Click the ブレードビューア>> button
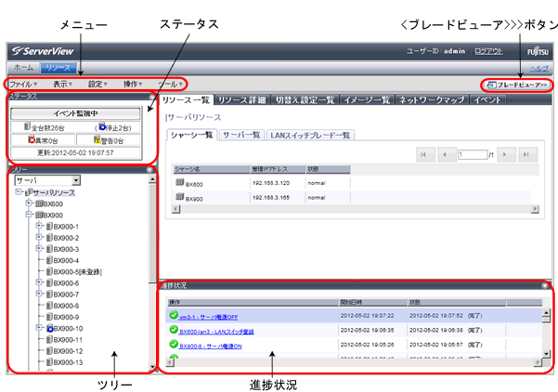This screenshot has width=558, height=392. [x=517, y=85]
